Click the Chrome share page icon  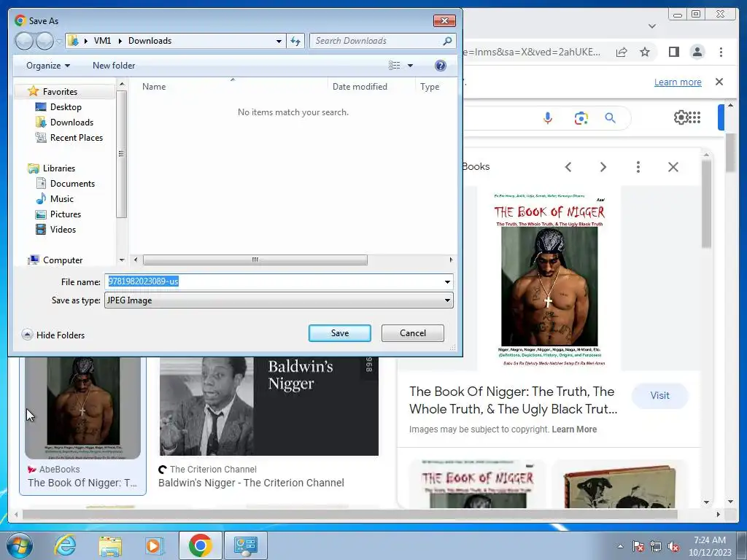622,52
